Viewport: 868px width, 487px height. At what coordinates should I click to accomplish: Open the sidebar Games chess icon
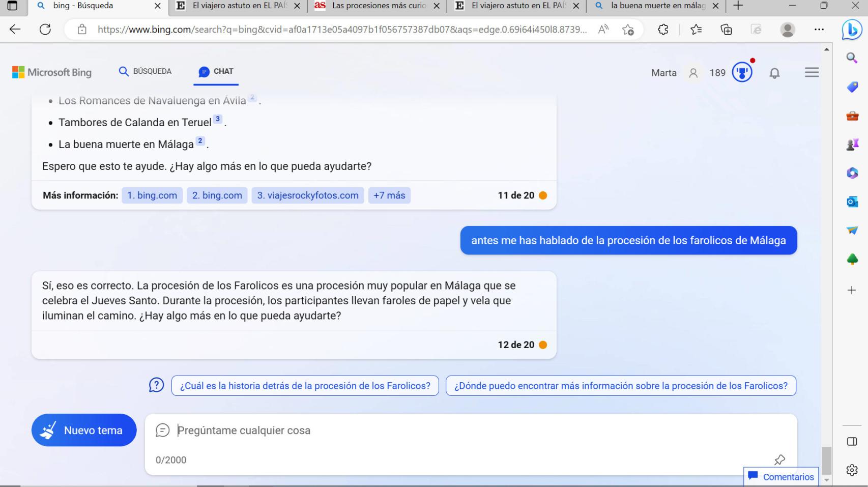tap(852, 145)
